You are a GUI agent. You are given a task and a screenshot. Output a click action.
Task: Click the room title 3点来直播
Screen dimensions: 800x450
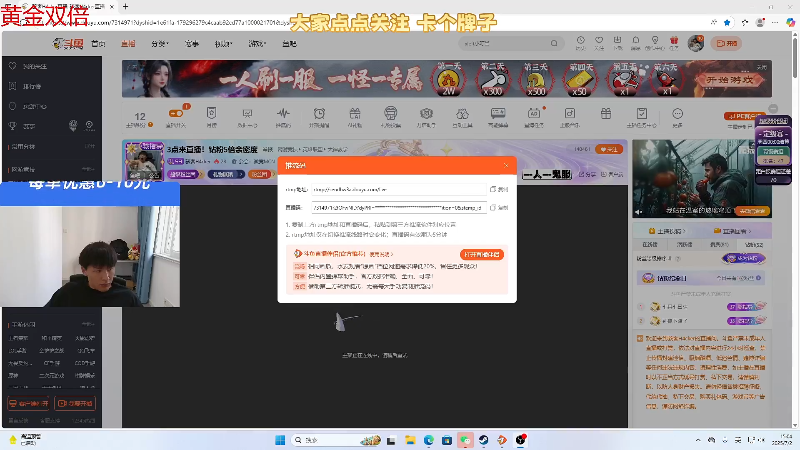212,149
